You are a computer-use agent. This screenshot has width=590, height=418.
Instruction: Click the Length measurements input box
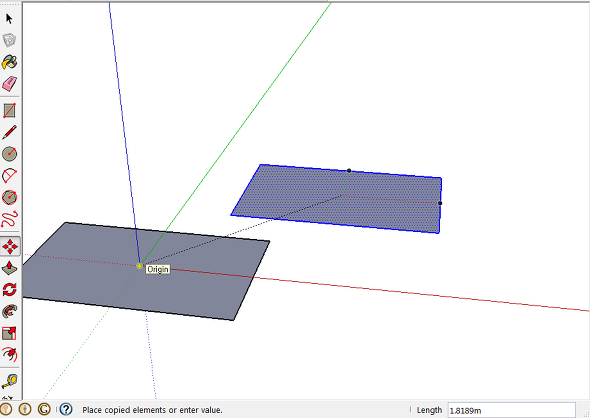(511, 410)
